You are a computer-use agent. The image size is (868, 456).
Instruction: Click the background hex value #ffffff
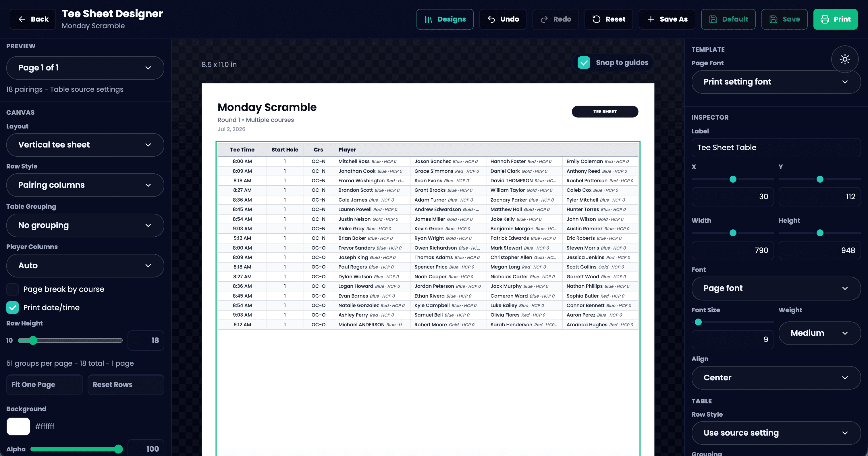[x=45, y=426]
